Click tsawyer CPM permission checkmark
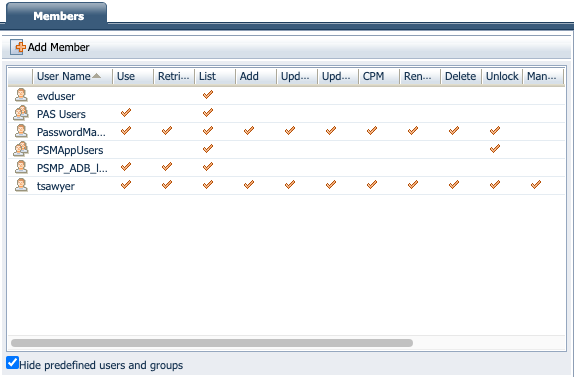The width and height of the screenshot is (580, 377). [x=372, y=184]
